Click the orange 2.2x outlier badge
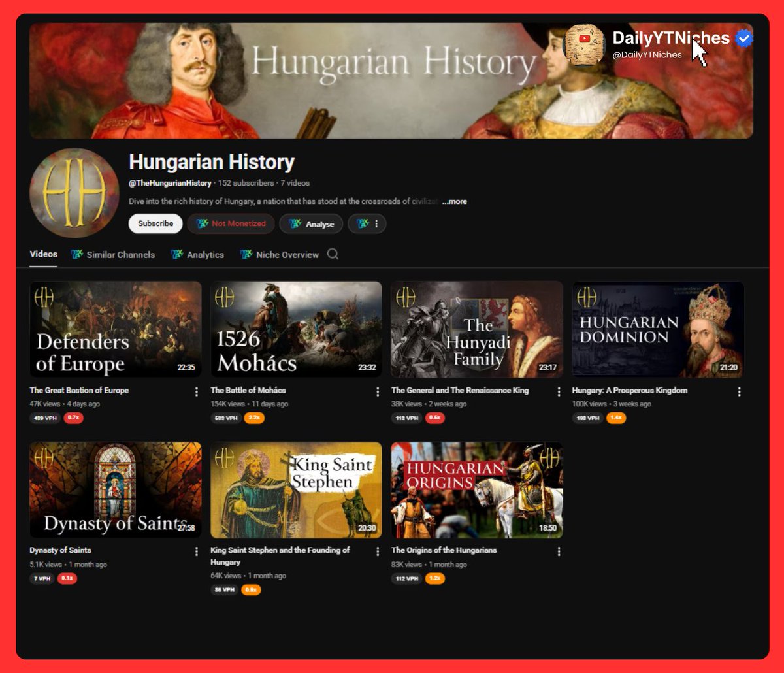Viewport: 784px width, 673px height. (254, 418)
